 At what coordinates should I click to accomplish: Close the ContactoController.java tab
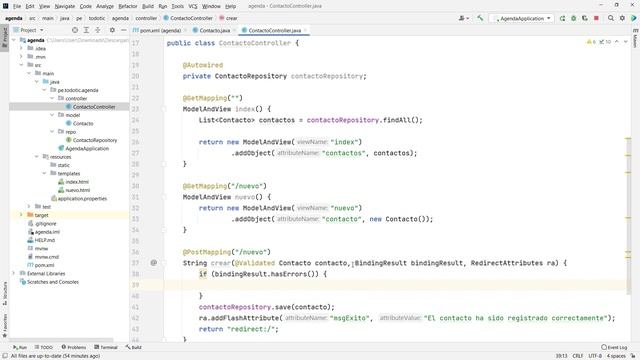coord(305,30)
